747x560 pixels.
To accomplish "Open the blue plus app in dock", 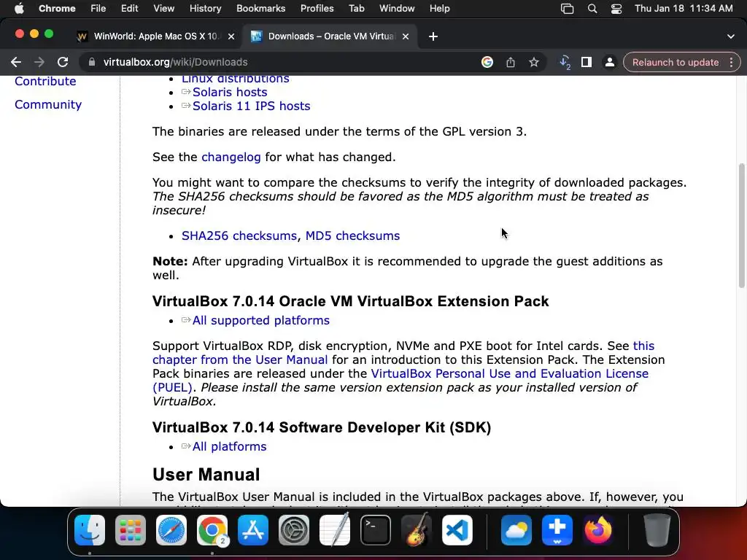I will (557, 529).
